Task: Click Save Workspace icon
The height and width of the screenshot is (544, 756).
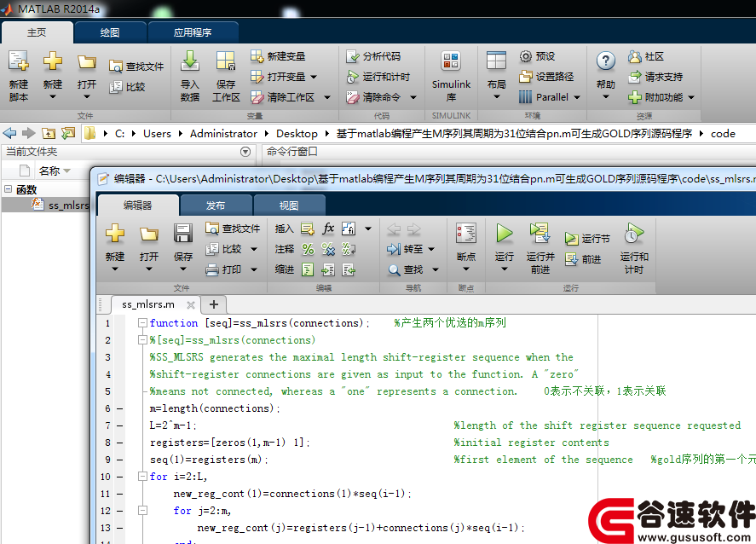Action: (226, 61)
